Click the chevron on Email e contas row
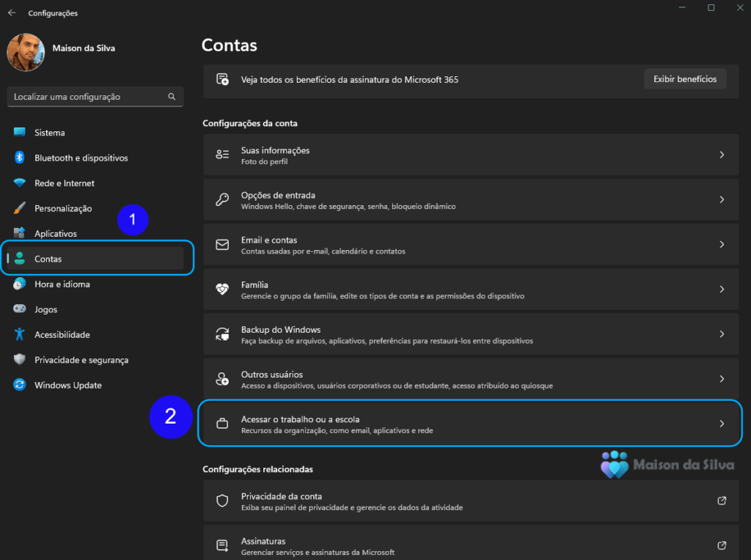The width and height of the screenshot is (751, 560). pyautogui.click(x=722, y=245)
